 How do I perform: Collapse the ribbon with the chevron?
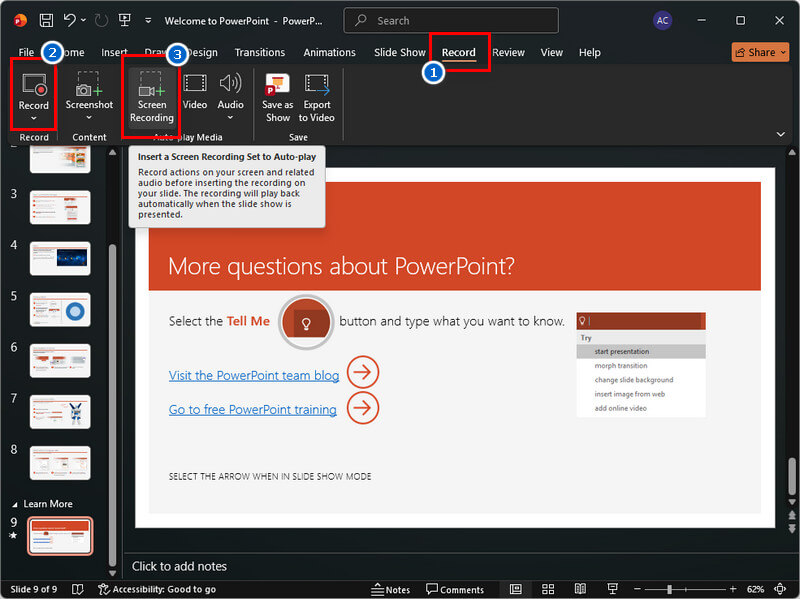780,134
